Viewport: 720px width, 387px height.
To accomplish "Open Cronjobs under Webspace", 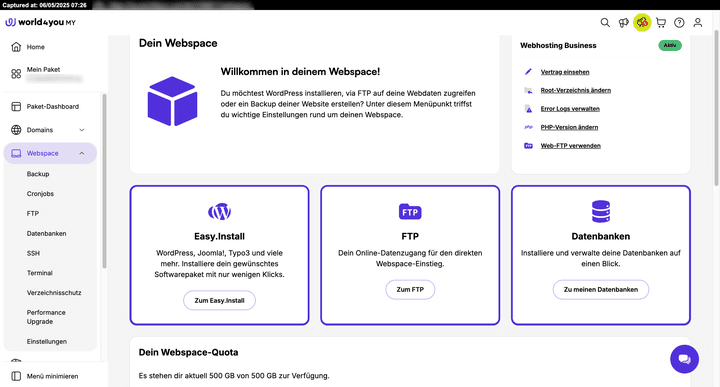I will pyautogui.click(x=40, y=194).
